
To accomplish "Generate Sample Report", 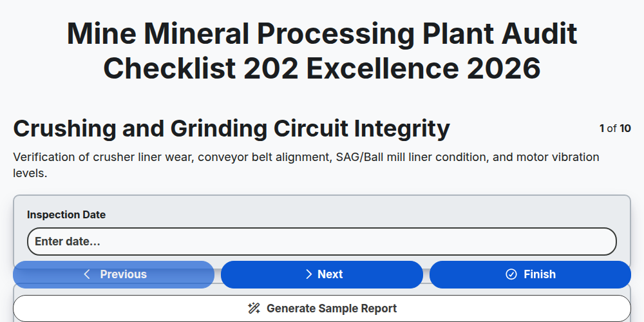I will click(x=322, y=308).
